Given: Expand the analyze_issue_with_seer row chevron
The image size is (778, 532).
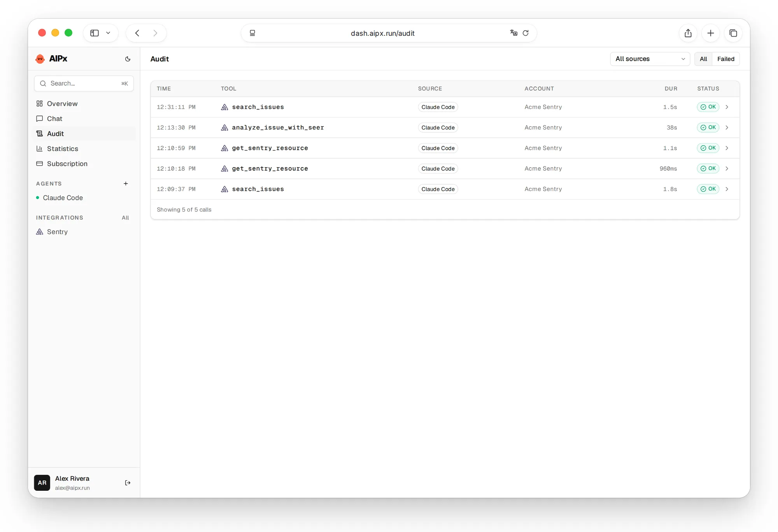Looking at the screenshot, I should [727, 128].
